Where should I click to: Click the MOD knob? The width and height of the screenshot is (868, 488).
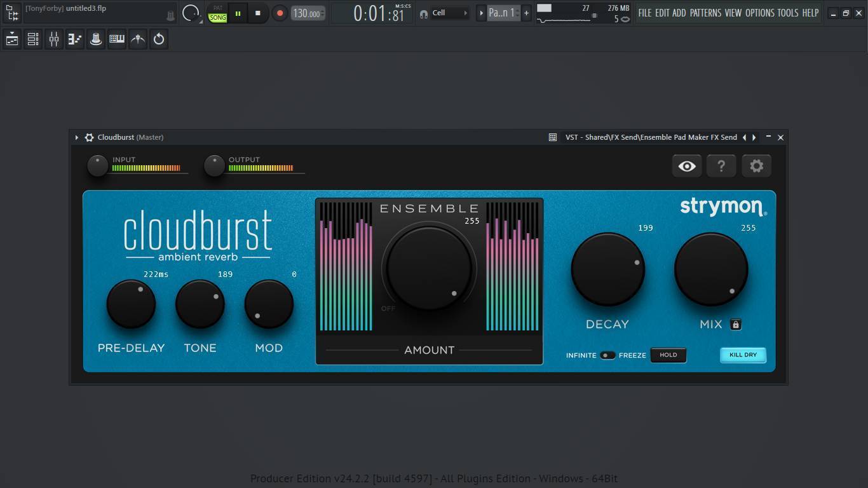tap(269, 304)
